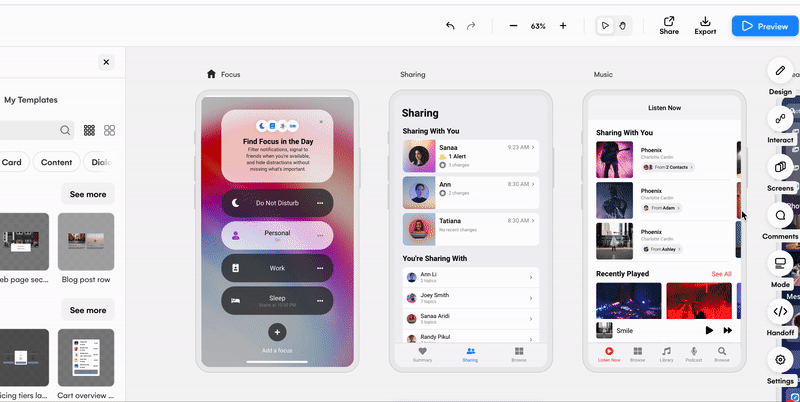Select the Cart overview template
The height and width of the screenshot is (402, 800).
86,358
